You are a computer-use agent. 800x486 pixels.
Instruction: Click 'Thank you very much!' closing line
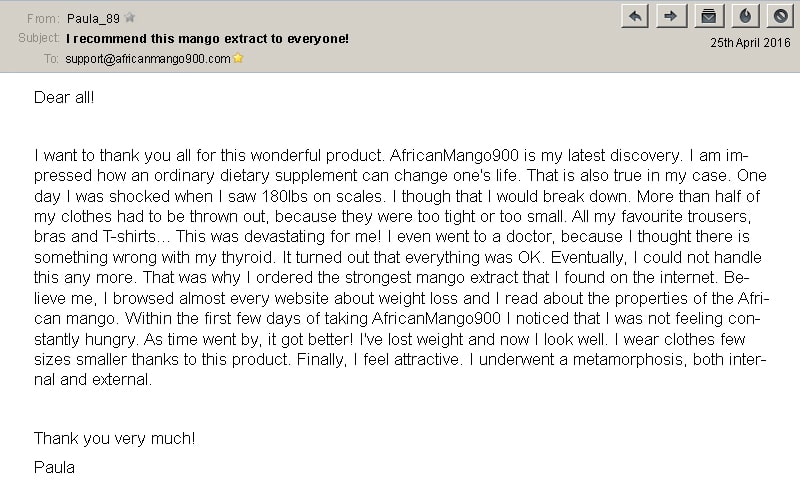[x=114, y=439]
